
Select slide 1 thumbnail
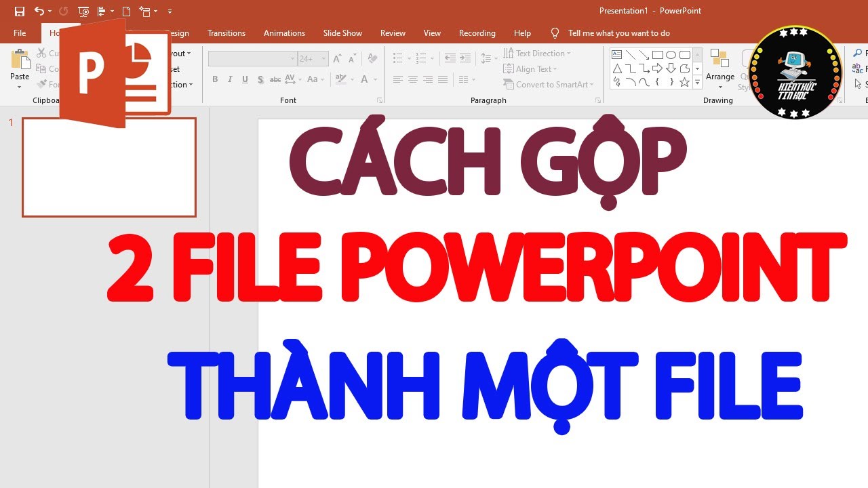109,167
